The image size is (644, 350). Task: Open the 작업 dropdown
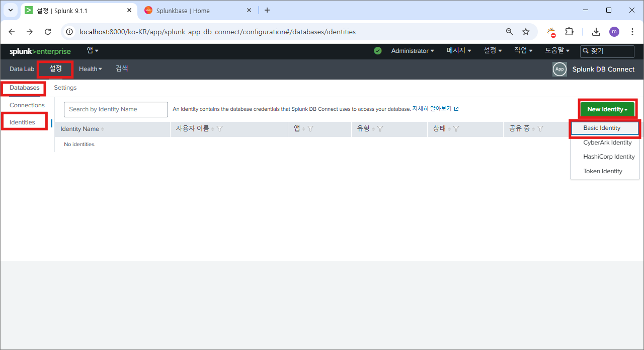pos(524,51)
